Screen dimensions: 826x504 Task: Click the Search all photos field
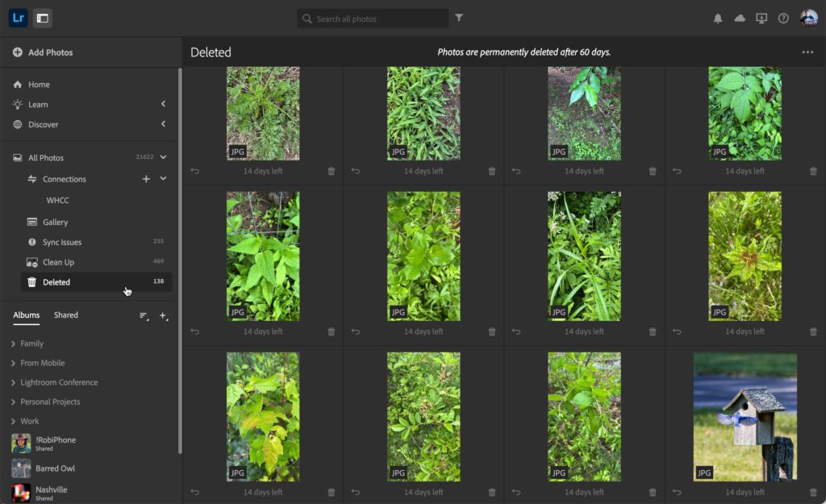[x=373, y=19]
